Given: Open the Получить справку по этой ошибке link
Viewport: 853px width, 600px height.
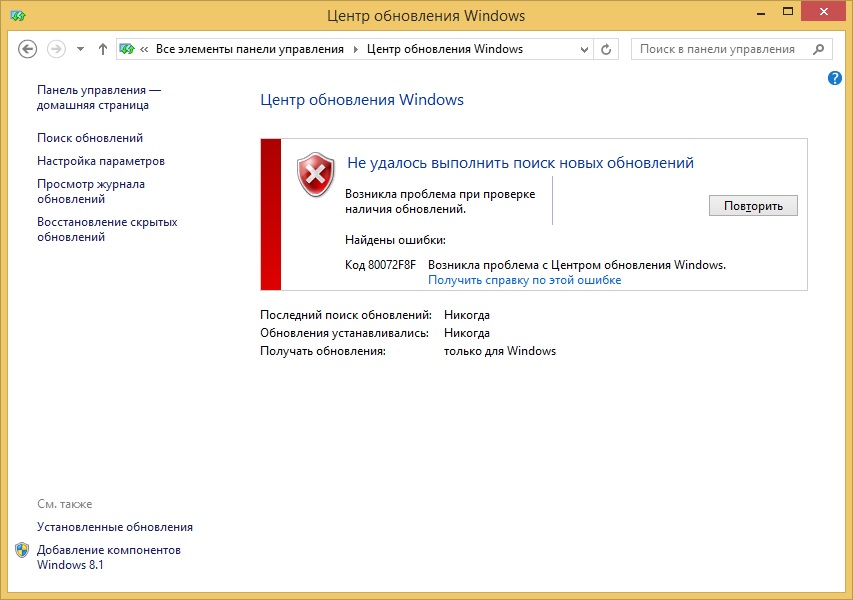Looking at the screenshot, I should [524, 280].
